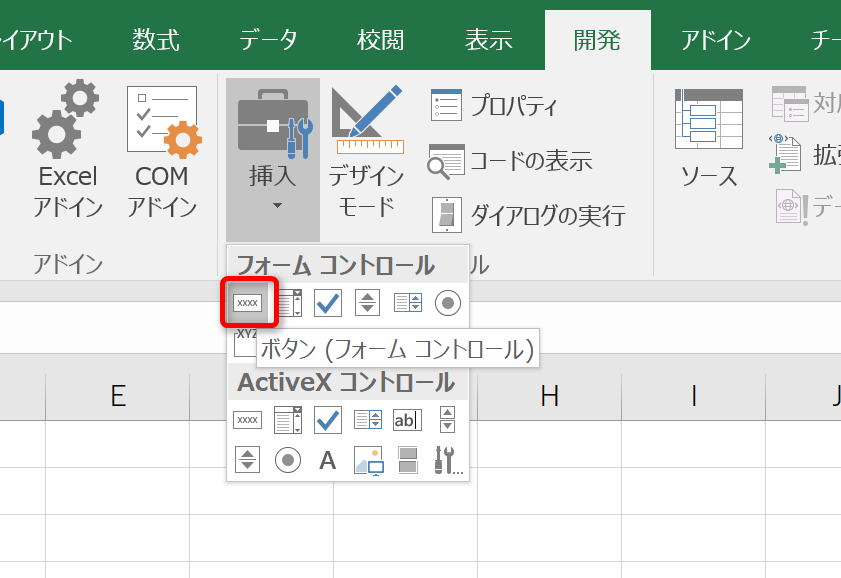Screen dimensions: 841x578
Task: Select column I header
Action: pos(694,397)
